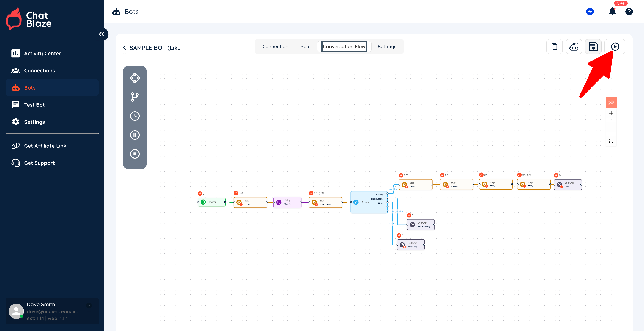Open Get Affiliate Link
The height and width of the screenshot is (331, 644).
[45, 146]
